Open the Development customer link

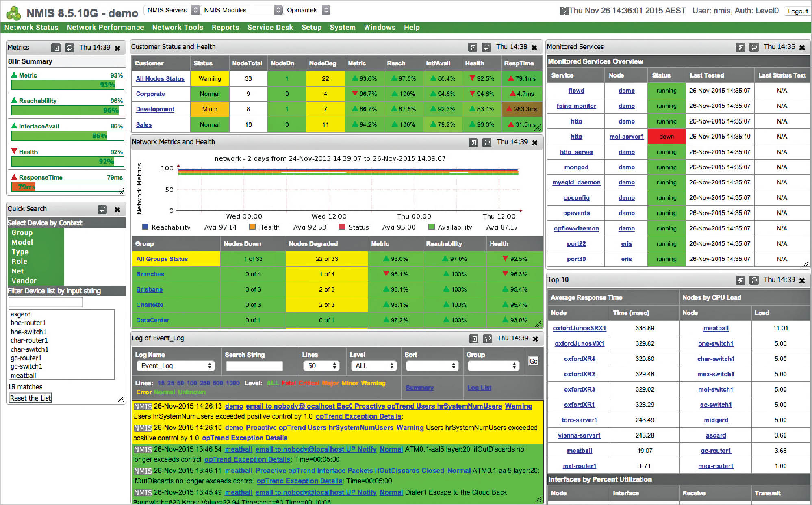coord(155,109)
